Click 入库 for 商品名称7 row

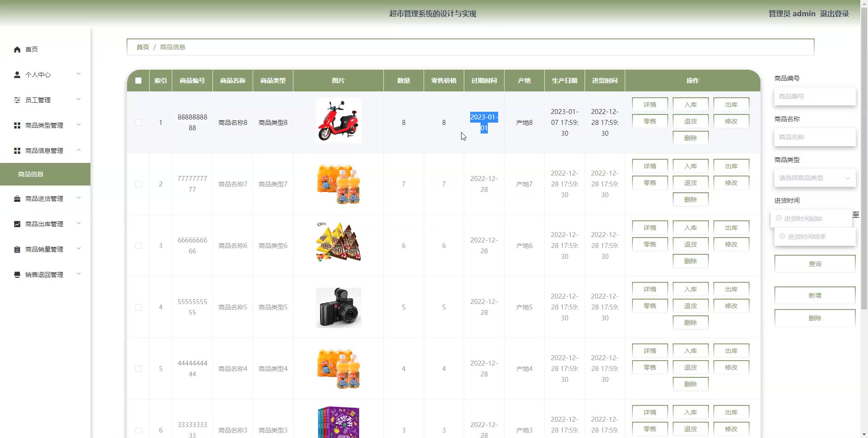[x=690, y=166]
